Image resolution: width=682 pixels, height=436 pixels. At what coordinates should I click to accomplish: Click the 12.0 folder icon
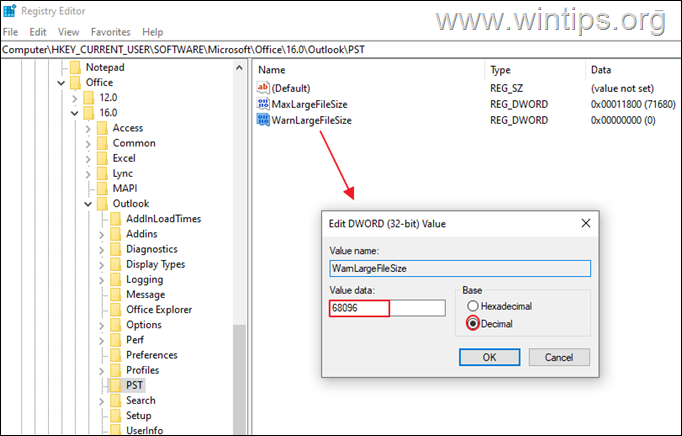tap(89, 97)
